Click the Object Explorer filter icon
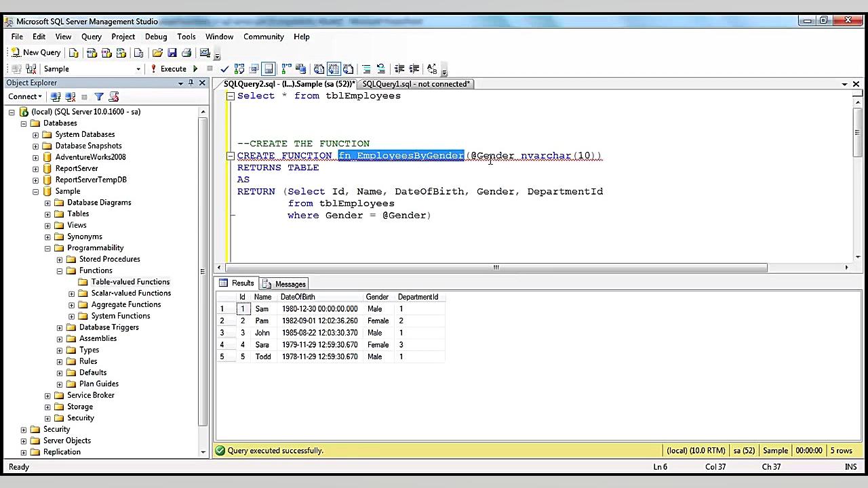Viewport: 868px width, 488px height. 99,96
